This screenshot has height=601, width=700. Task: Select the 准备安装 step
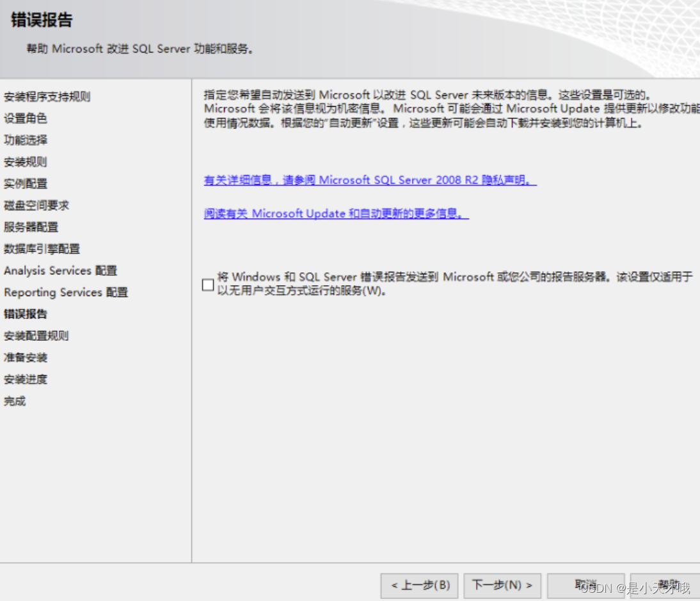(x=24, y=357)
